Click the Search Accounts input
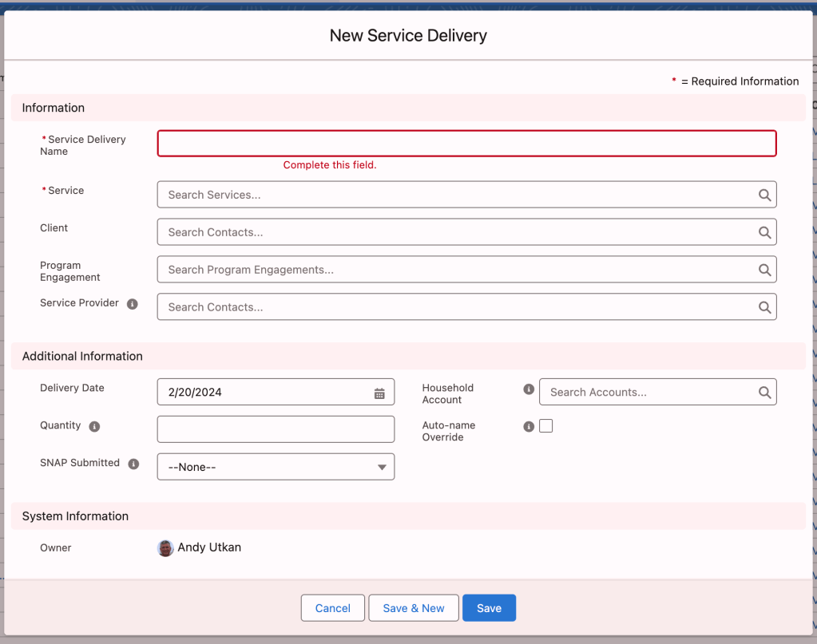 [x=657, y=392]
